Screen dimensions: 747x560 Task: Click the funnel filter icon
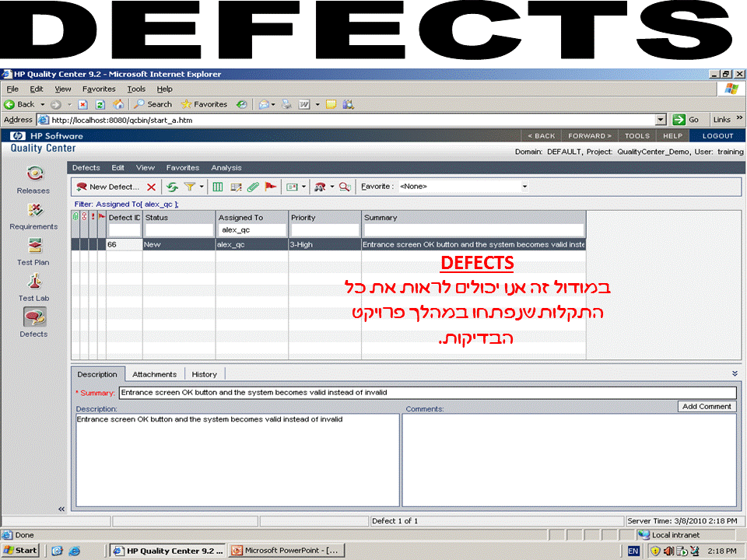[x=190, y=187]
